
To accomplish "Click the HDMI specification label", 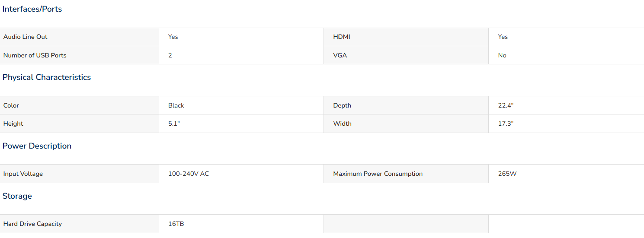I will [x=342, y=37].
